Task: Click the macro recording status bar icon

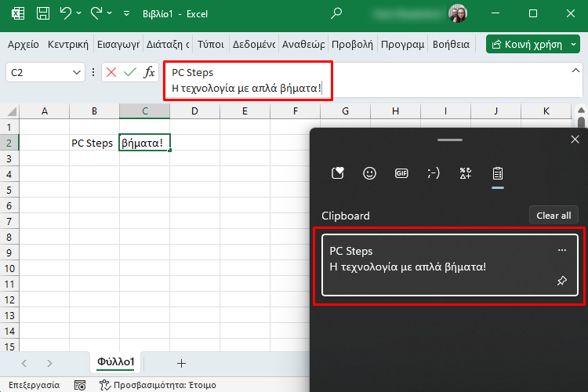Action: point(79,385)
